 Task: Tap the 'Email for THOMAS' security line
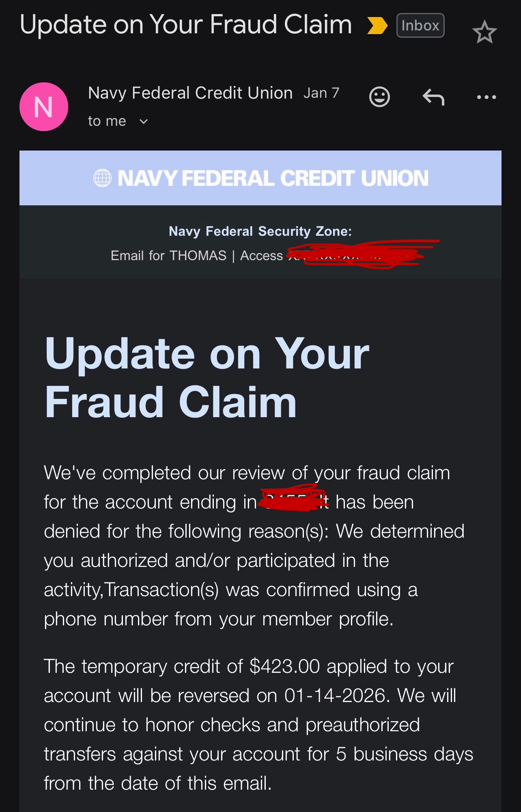click(x=168, y=256)
